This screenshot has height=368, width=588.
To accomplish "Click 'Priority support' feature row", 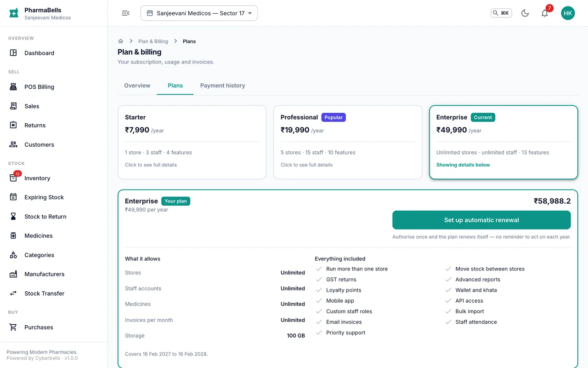I will point(340,333).
